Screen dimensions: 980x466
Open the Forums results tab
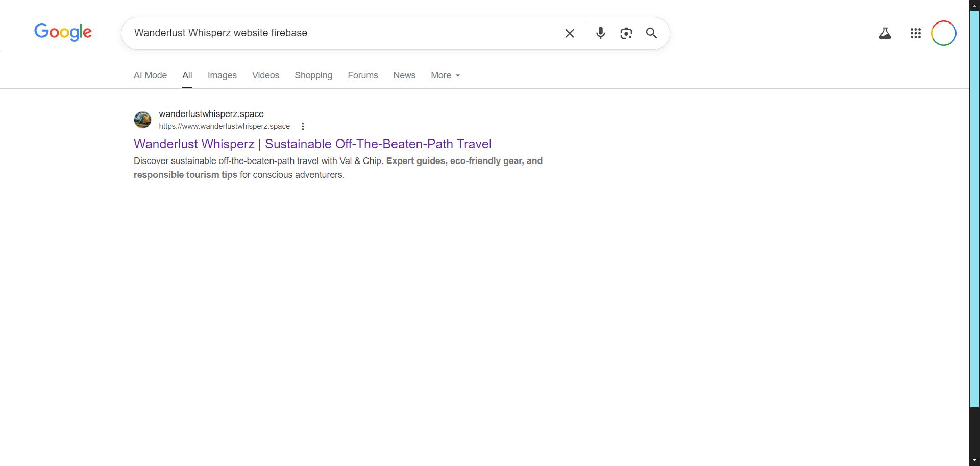tap(362, 75)
